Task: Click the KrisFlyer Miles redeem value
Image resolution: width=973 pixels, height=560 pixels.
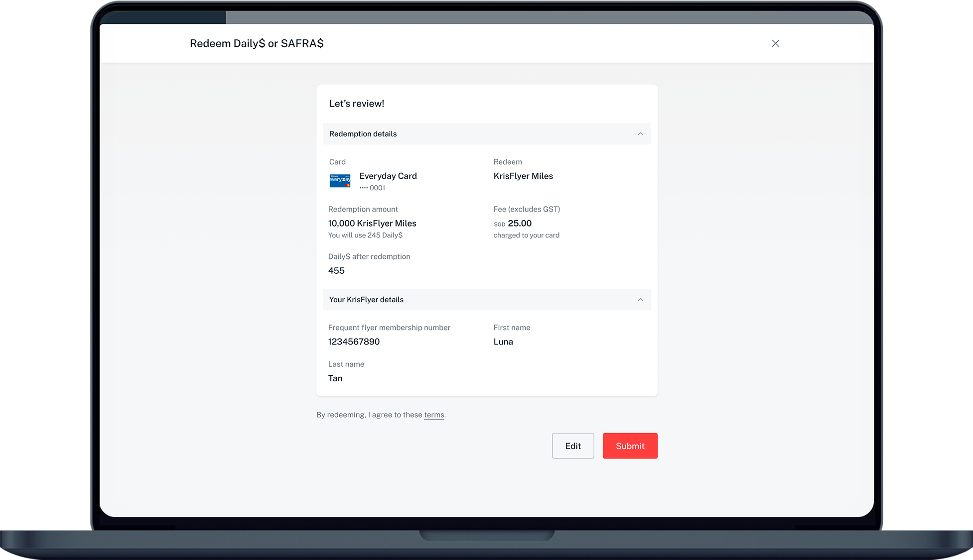Action: coord(523,176)
